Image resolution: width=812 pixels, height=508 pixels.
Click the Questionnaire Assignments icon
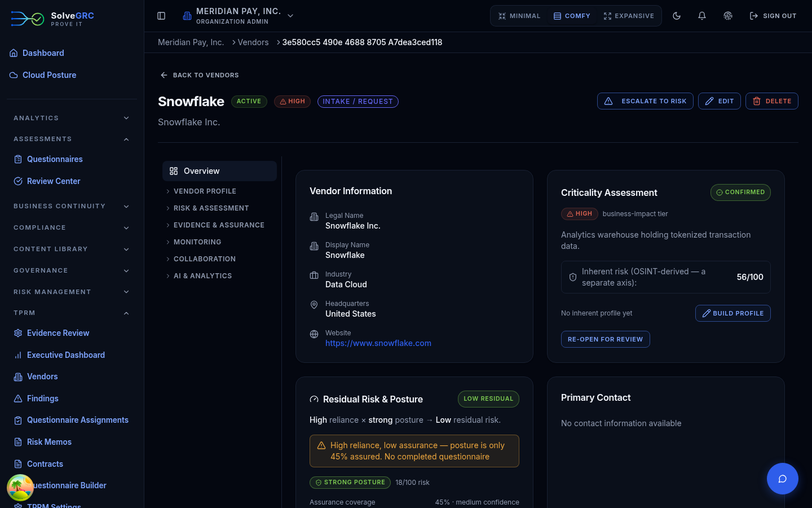[x=18, y=420]
